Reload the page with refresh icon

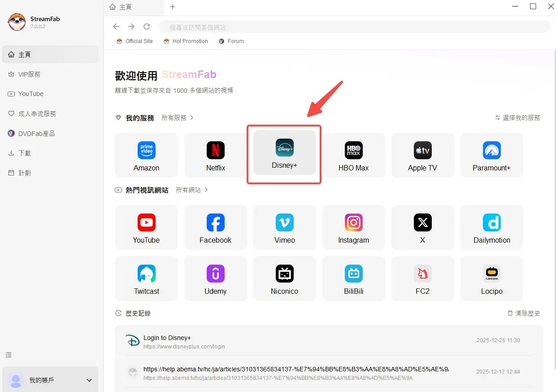pyautogui.click(x=147, y=27)
